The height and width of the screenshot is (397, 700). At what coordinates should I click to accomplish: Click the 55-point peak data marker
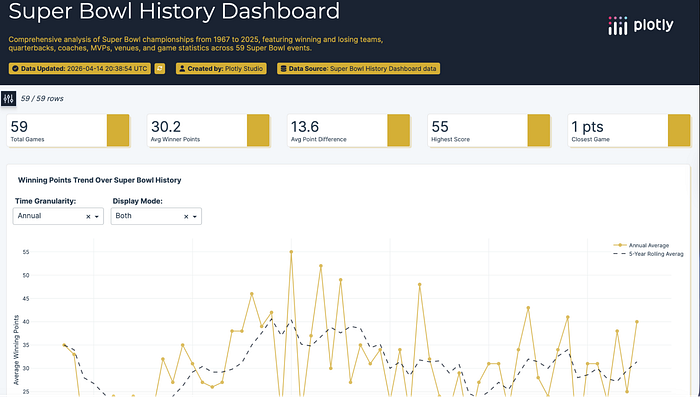coord(292,252)
